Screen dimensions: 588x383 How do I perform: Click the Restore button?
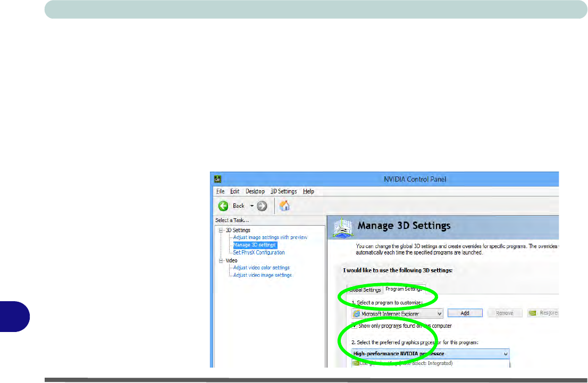click(543, 313)
